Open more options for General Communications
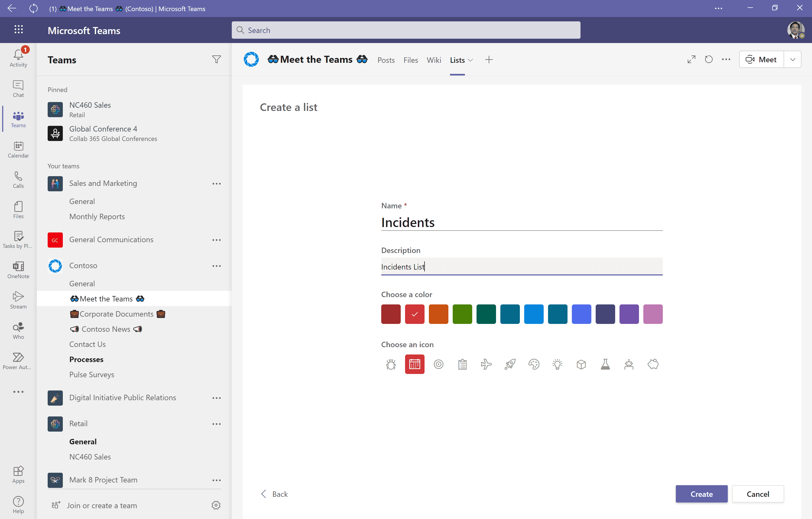The image size is (812, 519). point(217,240)
